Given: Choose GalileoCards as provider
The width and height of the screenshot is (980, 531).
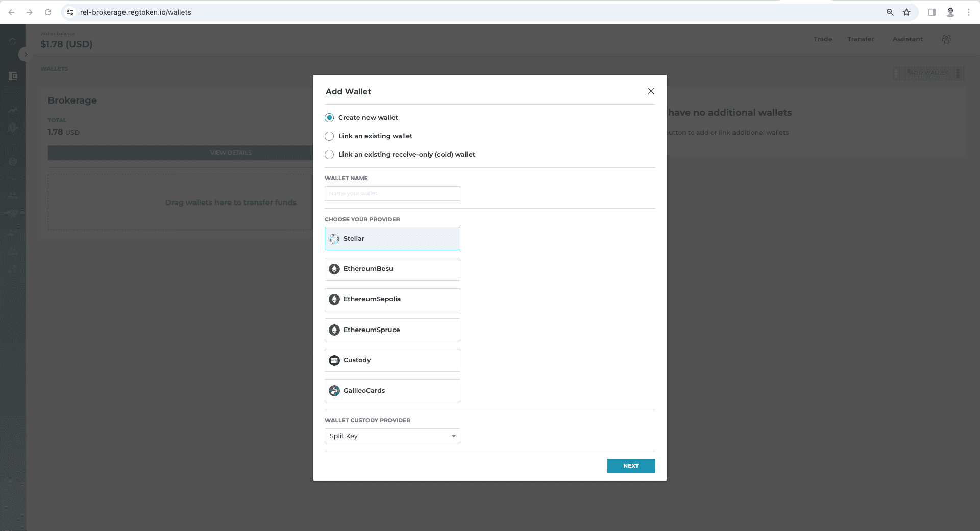Looking at the screenshot, I should (x=392, y=391).
